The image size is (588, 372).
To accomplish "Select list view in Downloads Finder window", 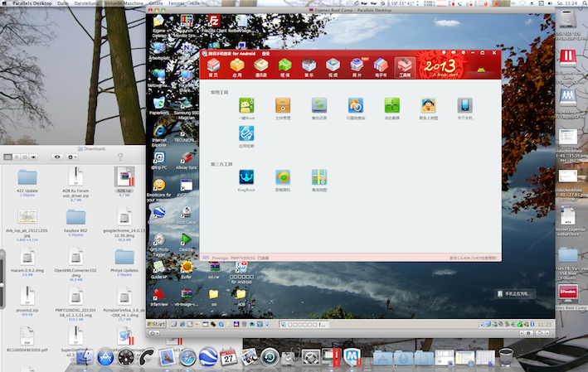I will [x=17, y=157].
